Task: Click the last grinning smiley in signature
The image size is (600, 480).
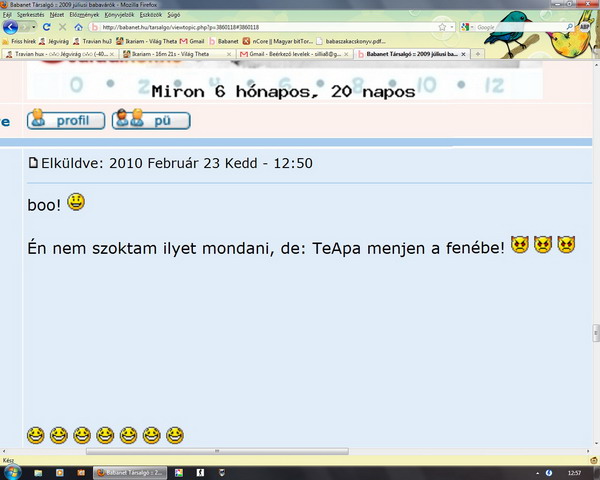Action: click(x=175, y=435)
